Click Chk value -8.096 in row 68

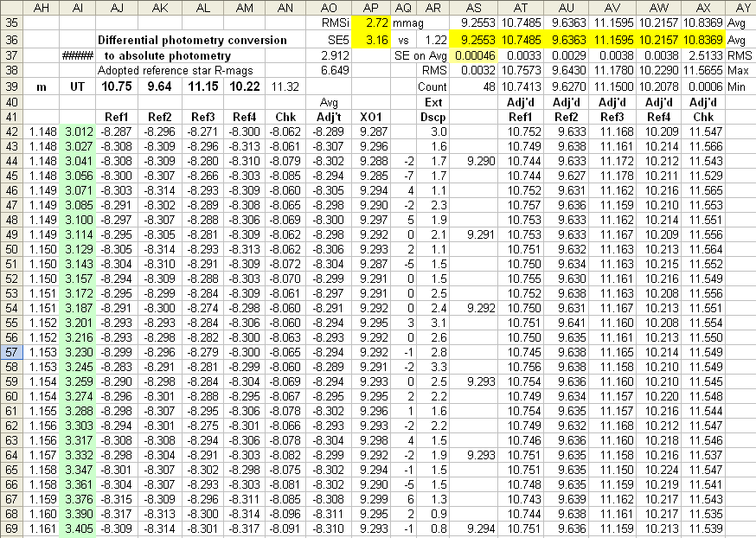click(285, 514)
